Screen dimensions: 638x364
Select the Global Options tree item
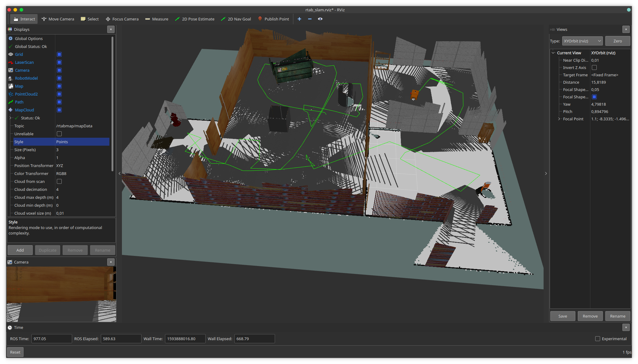click(29, 38)
